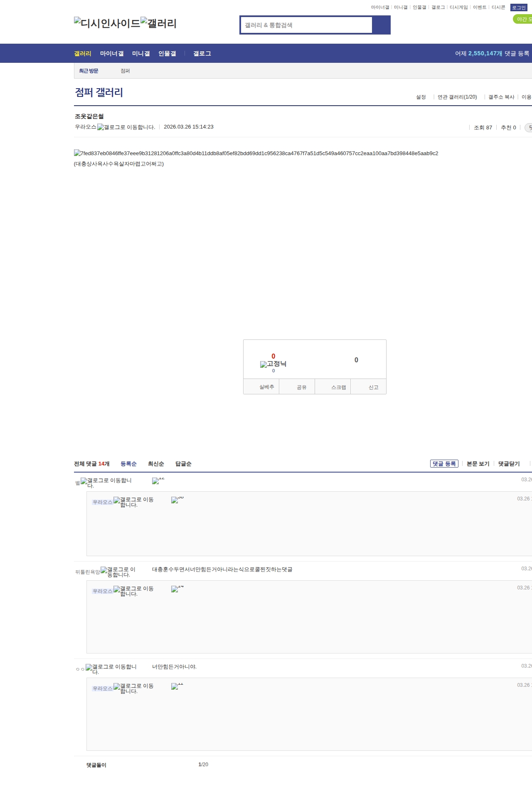This screenshot has height=807, width=532.
Task: Click the post body text 대충상사욕사수욕살자마렵고어쩌고
Action: point(119,164)
